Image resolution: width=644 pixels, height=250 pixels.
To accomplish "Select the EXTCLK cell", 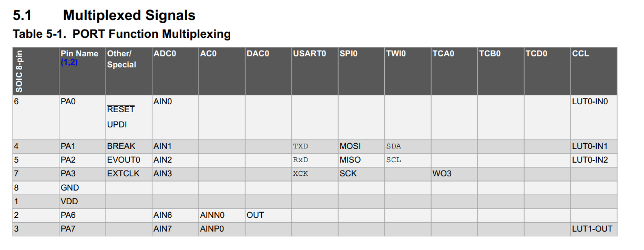I will 123,173.
